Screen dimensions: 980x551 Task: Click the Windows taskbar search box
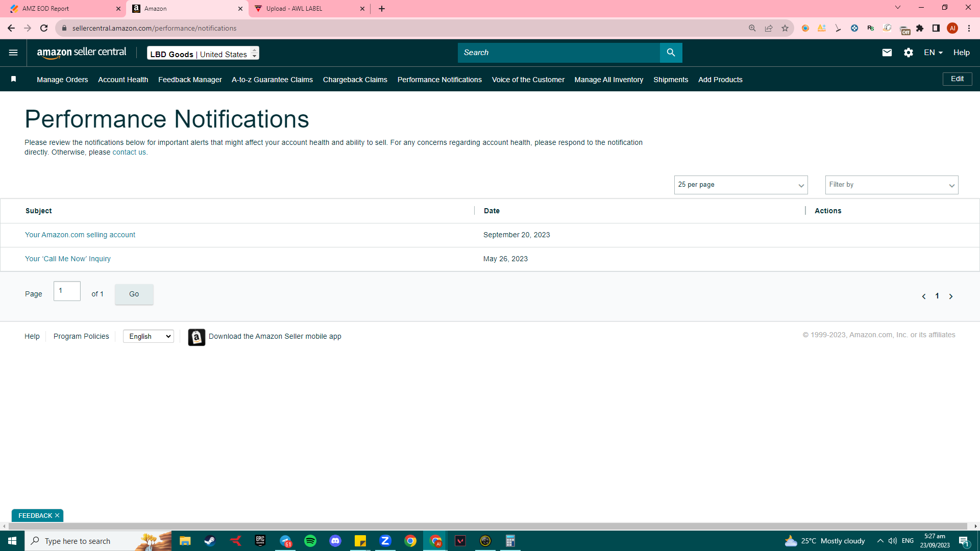point(98,541)
